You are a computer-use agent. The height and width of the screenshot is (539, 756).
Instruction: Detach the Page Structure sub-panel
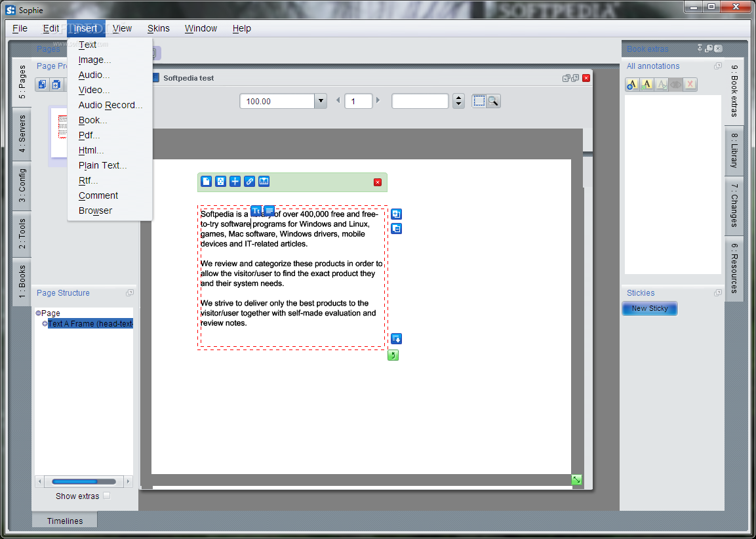point(130,292)
